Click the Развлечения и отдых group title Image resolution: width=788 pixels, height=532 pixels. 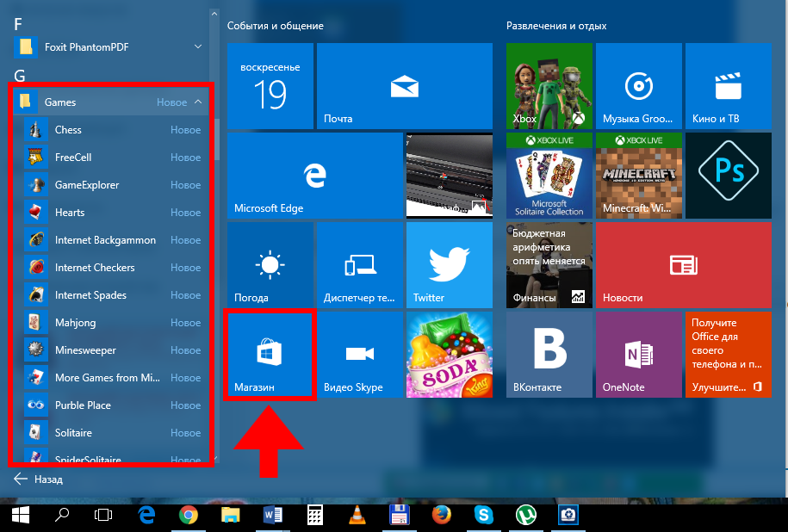pos(556,26)
